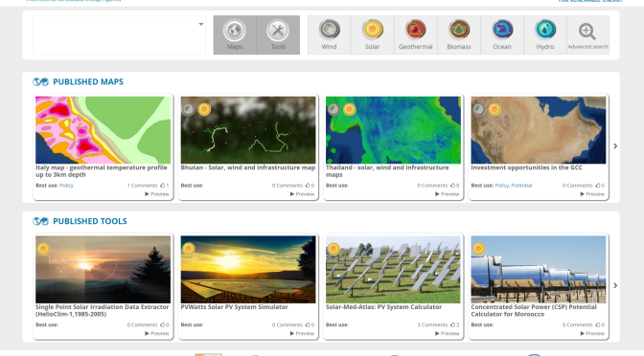Like the Bhutan map

310,186
